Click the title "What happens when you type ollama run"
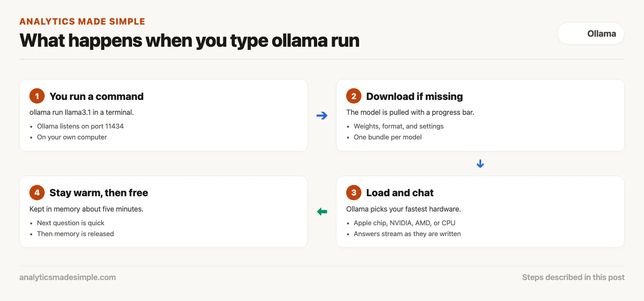The image size is (644, 301). coord(189,41)
